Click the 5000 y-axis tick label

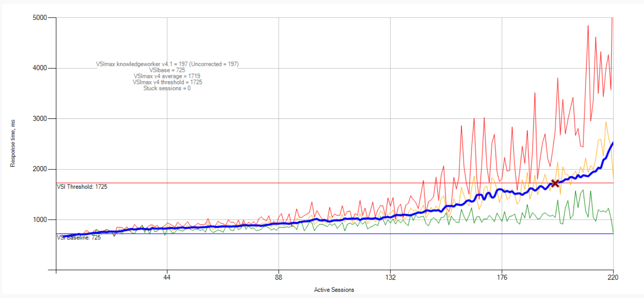[x=40, y=18]
